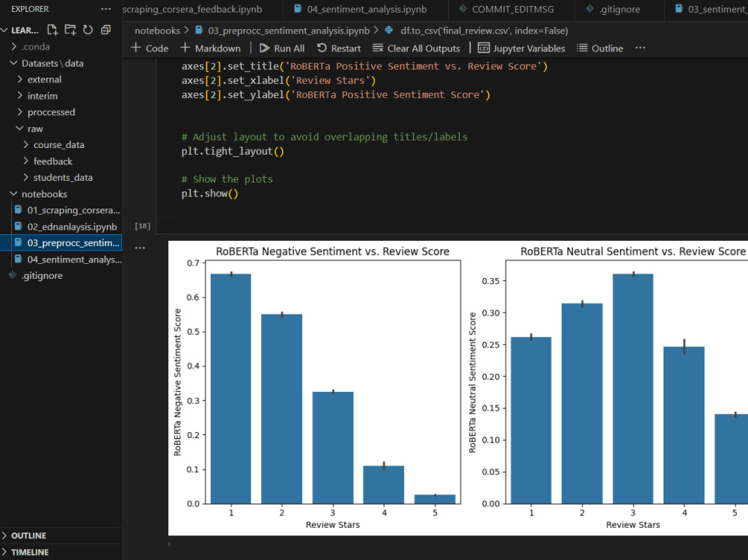The width and height of the screenshot is (748, 560).
Task: Open cell output ellipsis menu
Action: click(140, 247)
